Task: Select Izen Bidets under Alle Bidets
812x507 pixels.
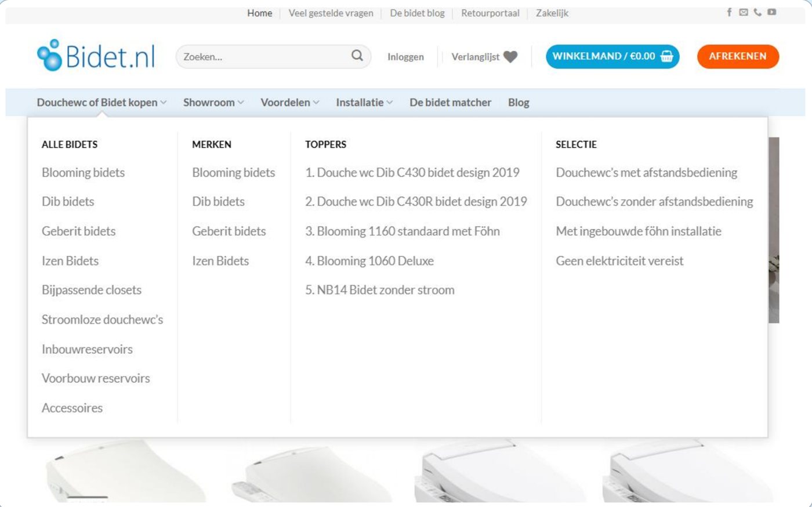Action: point(70,261)
